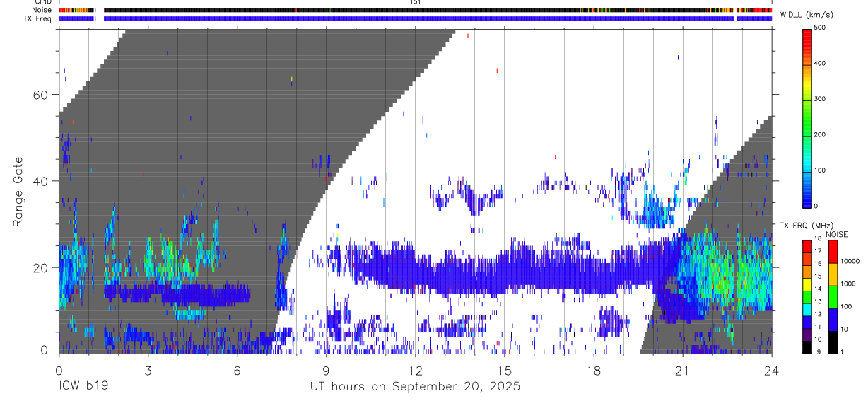
Task: Click the "17" tick on the TX FRQ legend
Action: (819, 251)
